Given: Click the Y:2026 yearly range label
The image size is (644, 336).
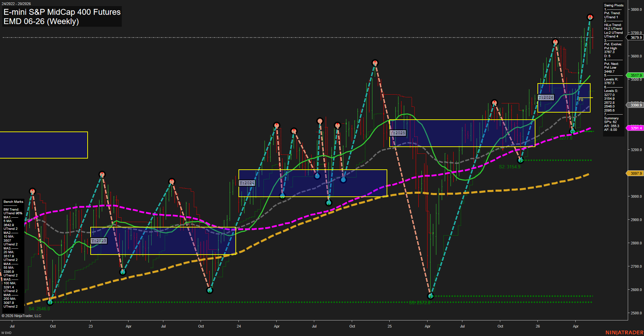Looking at the screenshot, I should (x=546, y=97).
